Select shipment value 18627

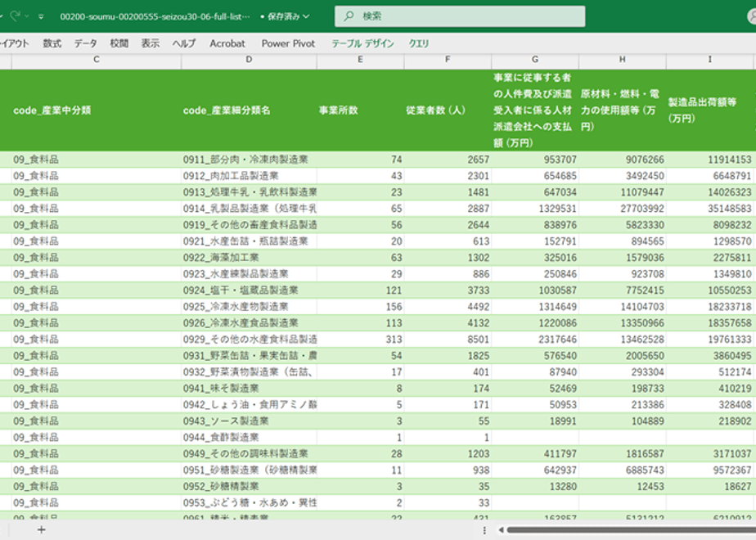709,487
